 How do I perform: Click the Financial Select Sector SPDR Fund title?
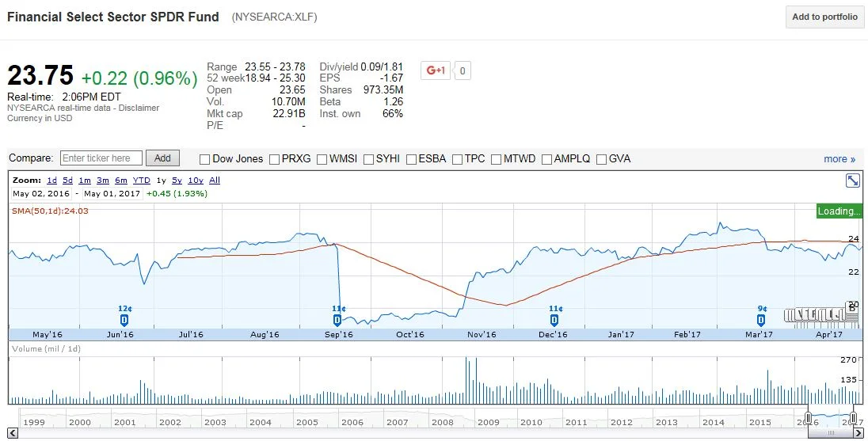tap(113, 17)
